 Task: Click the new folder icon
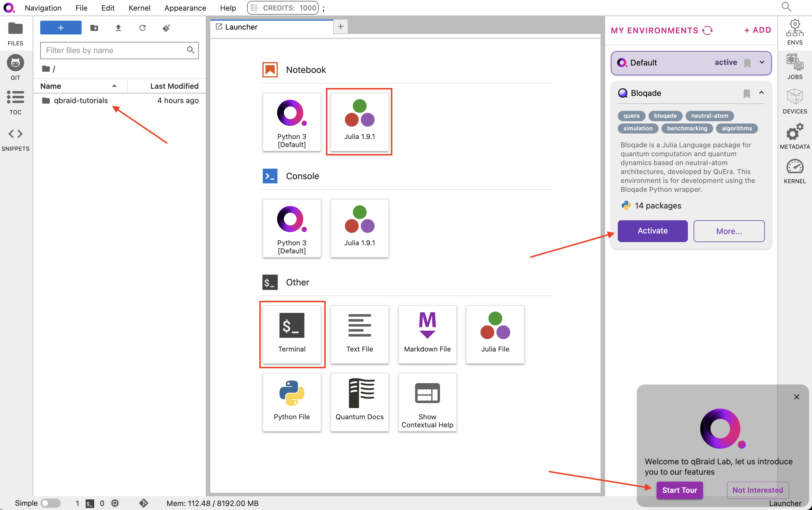click(94, 28)
